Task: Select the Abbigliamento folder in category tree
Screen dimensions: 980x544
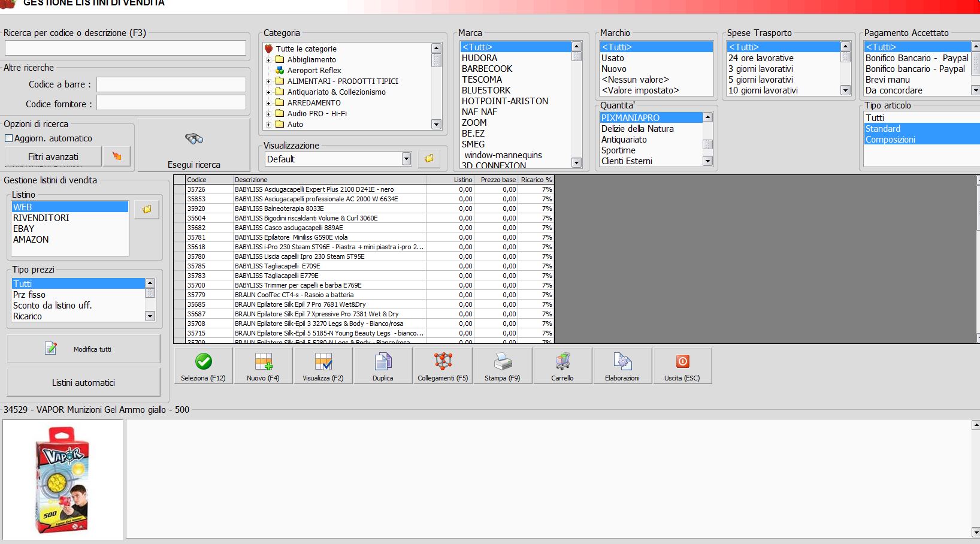Action: point(311,60)
